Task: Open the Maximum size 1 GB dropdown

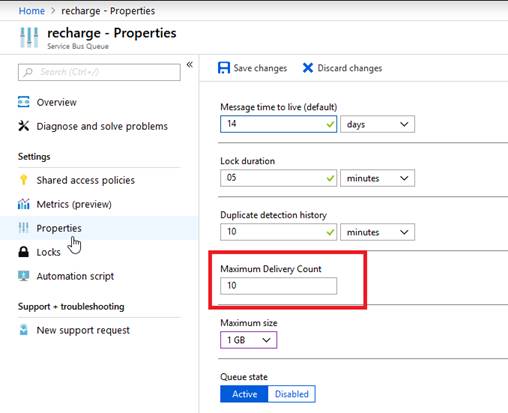Action: click(x=248, y=340)
